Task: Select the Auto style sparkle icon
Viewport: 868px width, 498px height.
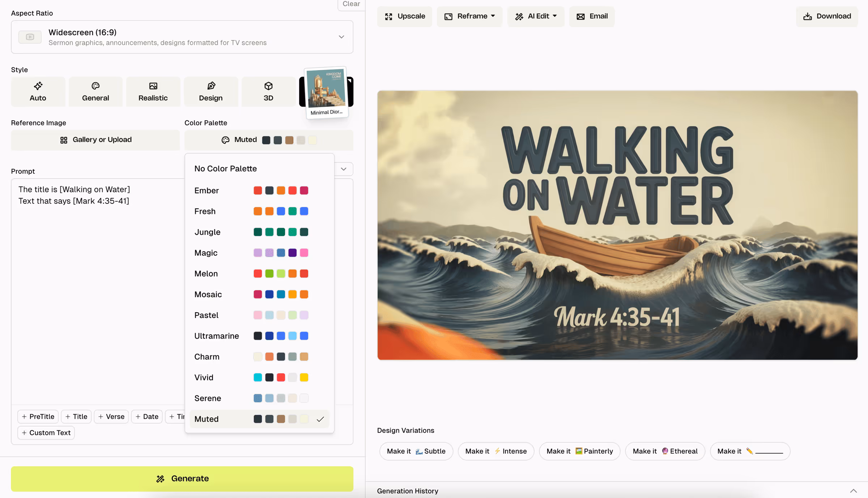Action: coord(38,86)
